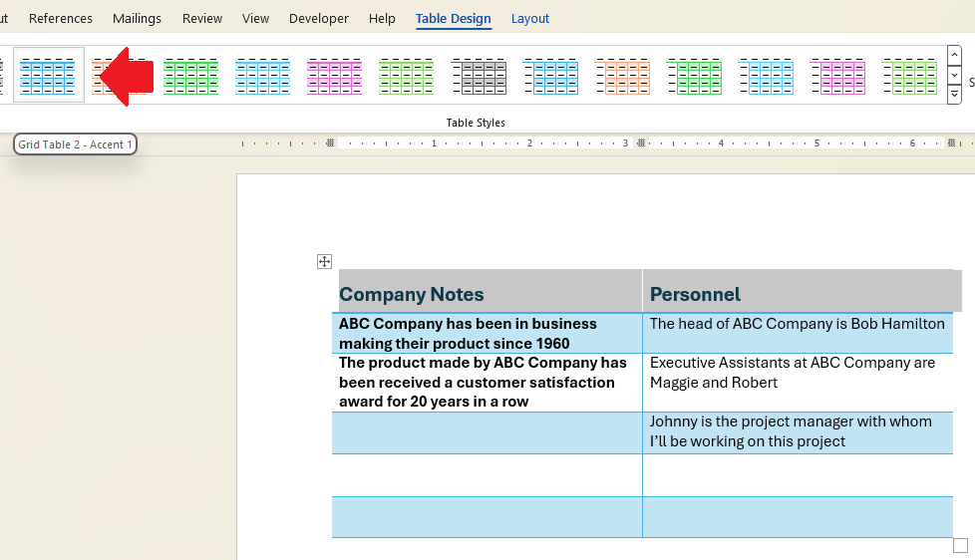Screen dimensions: 975x560
Task: Open the Review ribbon tab
Action: (202, 19)
